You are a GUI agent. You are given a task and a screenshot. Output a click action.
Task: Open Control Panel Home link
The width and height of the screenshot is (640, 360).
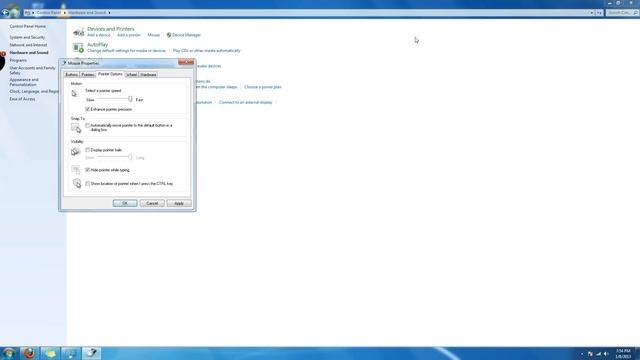(x=28, y=26)
